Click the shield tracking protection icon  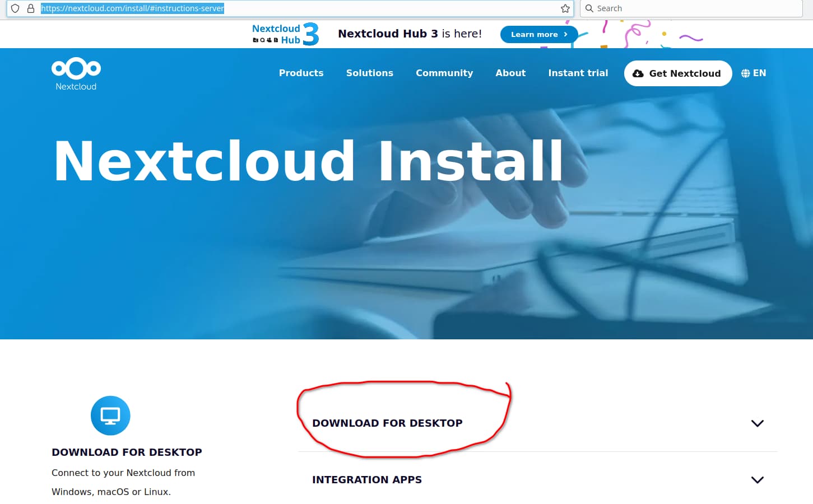[x=15, y=8]
